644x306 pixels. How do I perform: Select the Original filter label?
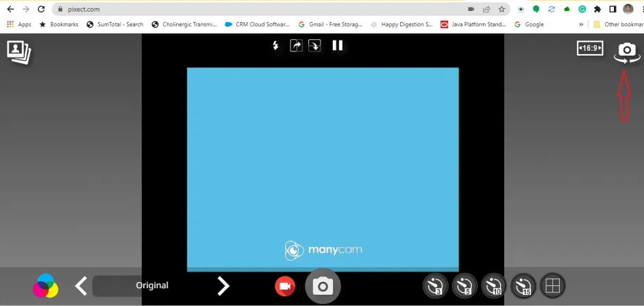(152, 285)
